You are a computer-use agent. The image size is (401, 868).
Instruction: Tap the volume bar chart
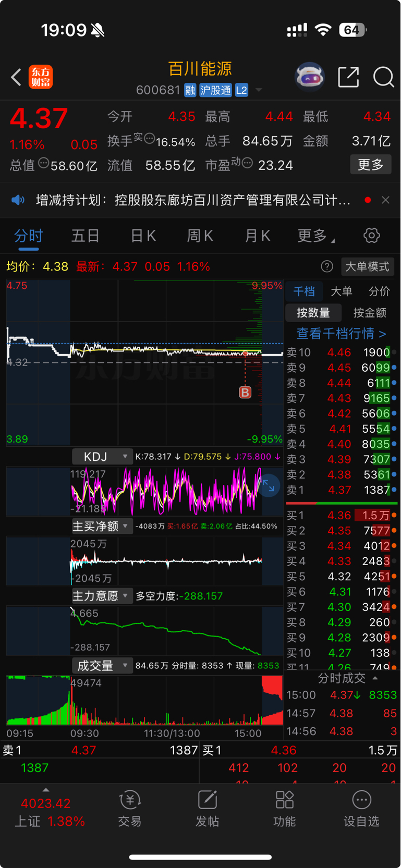144,700
